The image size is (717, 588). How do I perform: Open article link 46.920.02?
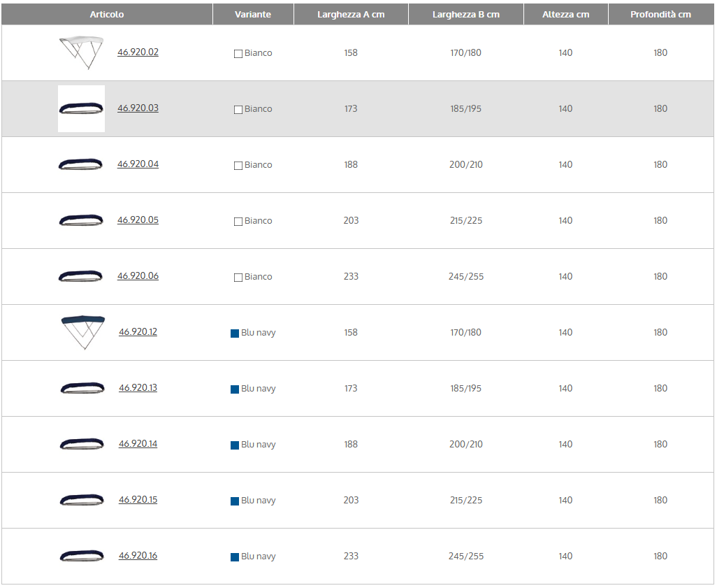click(x=138, y=52)
